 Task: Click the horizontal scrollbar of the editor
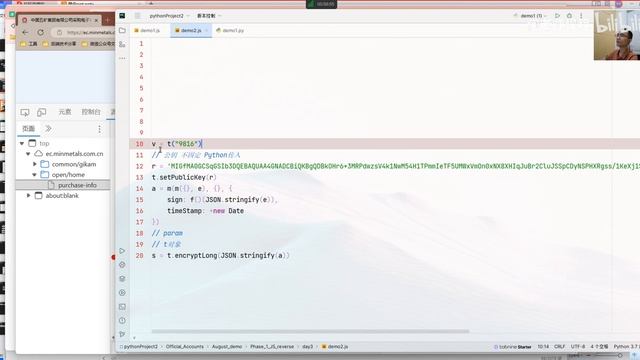(x=310, y=331)
